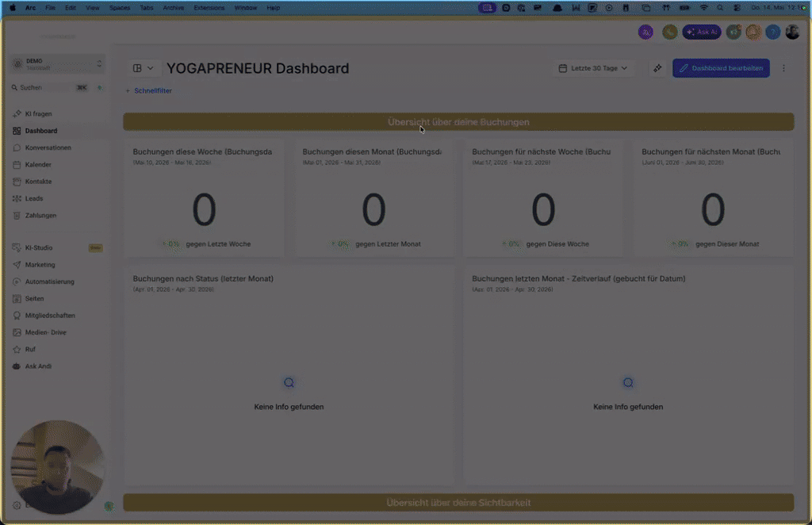Open the Spaces menu
The image size is (812, 525).
pyautogui.click(x=120, y=8)
